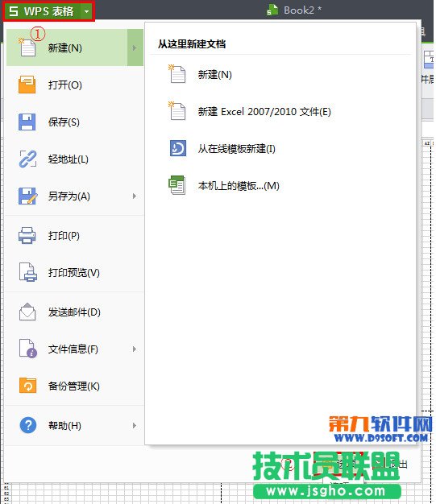Expand the 帮助(H) submenu arrow
This screenshot has height=504, width=436.
tap(135, 425)
